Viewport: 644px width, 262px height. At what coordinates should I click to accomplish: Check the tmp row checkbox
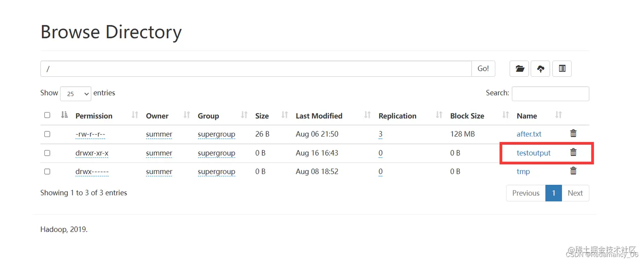[47, 172]
